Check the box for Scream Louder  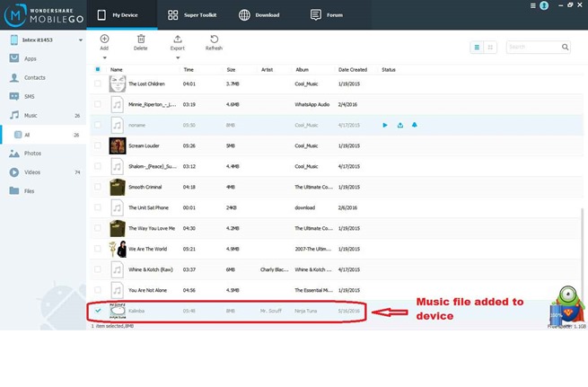click(x=98, y=145)
